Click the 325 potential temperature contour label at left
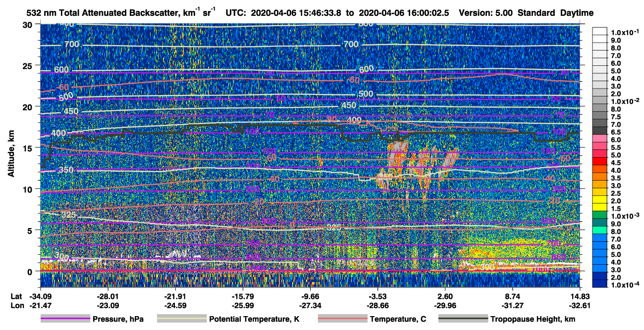 click(68, 215)
